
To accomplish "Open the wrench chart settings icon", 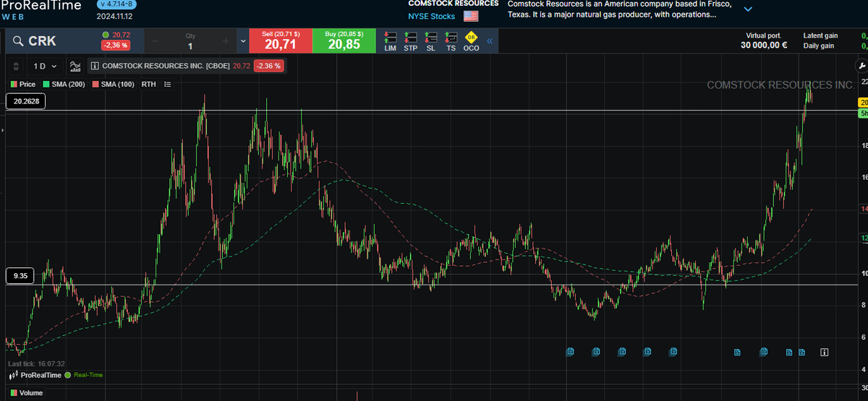I will pos(861,66).
